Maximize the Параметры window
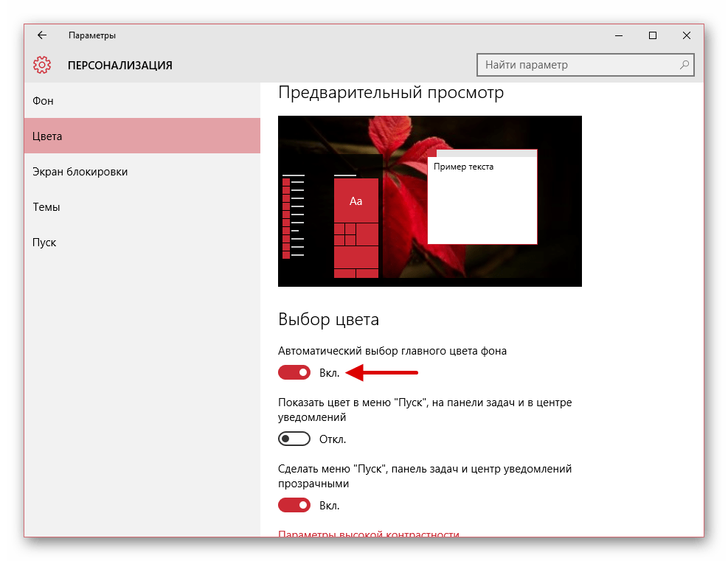The image size is (728, 561). [x=652, y=35]
